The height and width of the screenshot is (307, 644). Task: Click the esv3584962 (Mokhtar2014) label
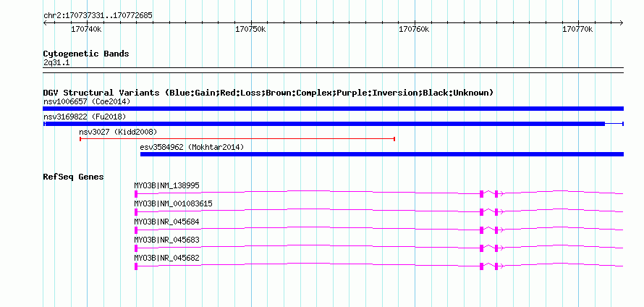(192, 147)
